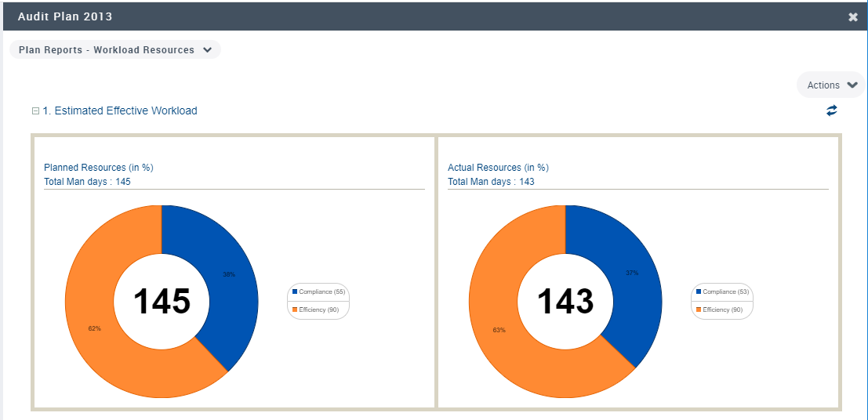868x420 pixels.
Task: Select the '1. Estimated Effective Workload' title
Action: [x=119, y=111]
